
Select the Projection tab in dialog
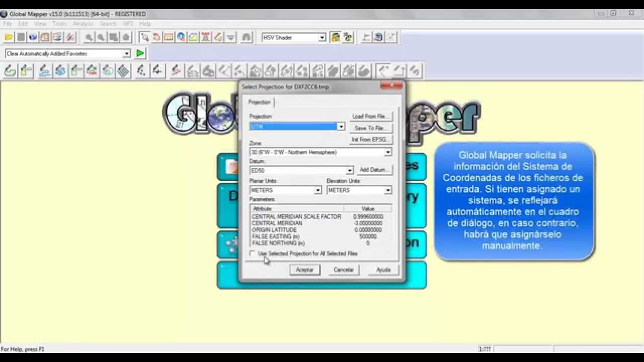click(260, 102)
